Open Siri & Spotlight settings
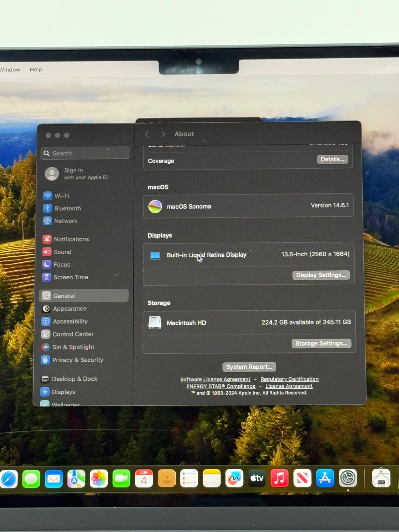Image resolution: width=399 pixels, height=532 pixels. (x=68, y=347)
